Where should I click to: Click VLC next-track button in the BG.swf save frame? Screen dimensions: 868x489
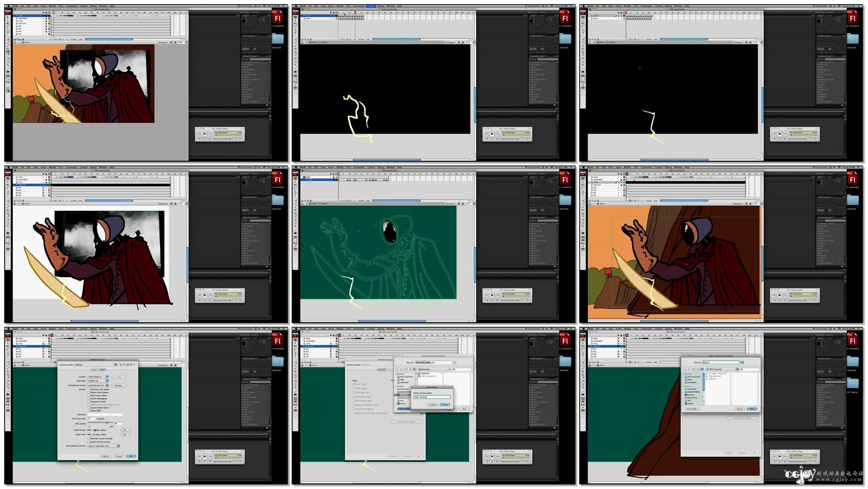[785, 461]
